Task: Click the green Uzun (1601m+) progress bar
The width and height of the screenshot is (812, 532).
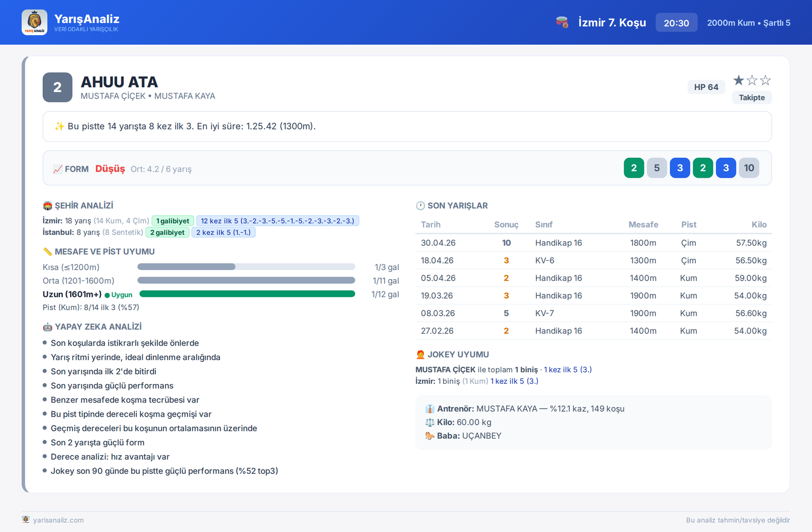Action: [247, 294]
